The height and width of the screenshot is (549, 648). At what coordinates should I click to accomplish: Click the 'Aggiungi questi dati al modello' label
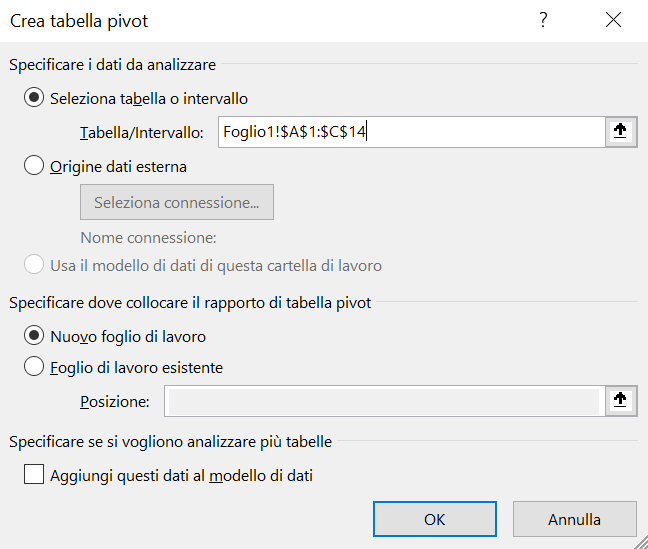pos(181,476)
